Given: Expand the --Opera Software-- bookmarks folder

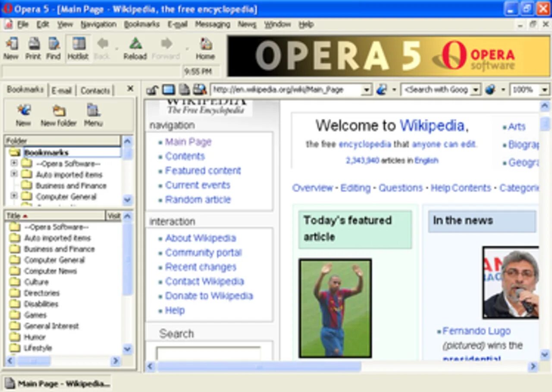Looking at the screenshot, I should (13, 163).
